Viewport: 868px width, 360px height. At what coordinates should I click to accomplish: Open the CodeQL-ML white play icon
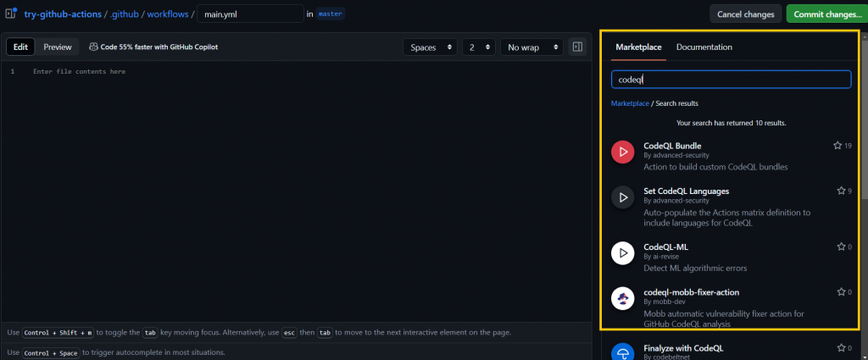623,252
